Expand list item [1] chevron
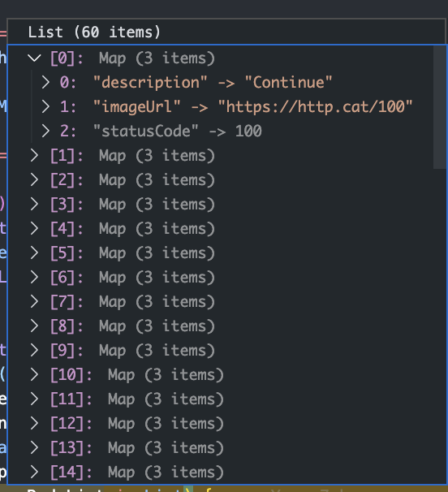Viewport: 448px width, 492px height. pyautogui.click(x=34, y=155)
